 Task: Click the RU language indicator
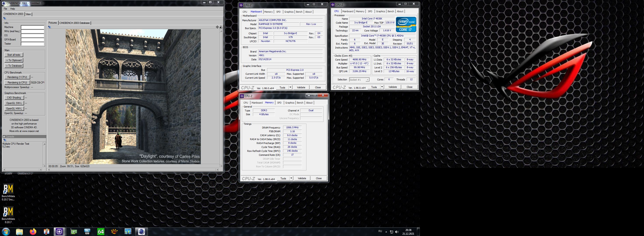[380, 231]
